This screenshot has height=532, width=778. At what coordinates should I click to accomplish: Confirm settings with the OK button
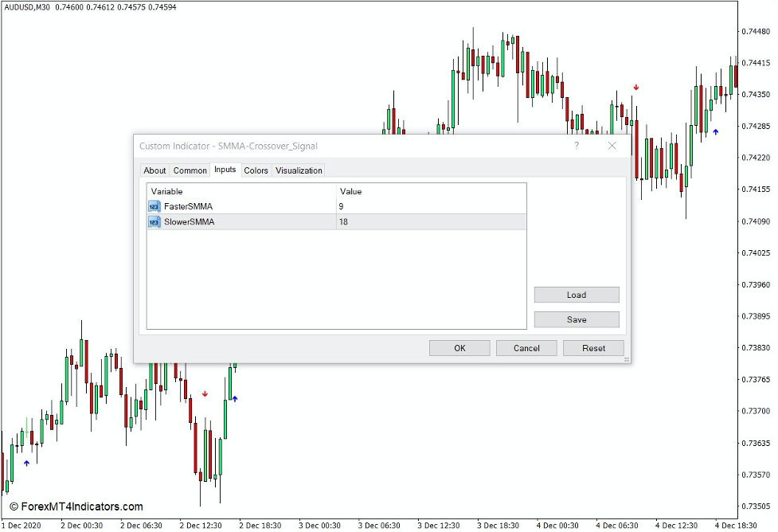(x=459, y=348)
